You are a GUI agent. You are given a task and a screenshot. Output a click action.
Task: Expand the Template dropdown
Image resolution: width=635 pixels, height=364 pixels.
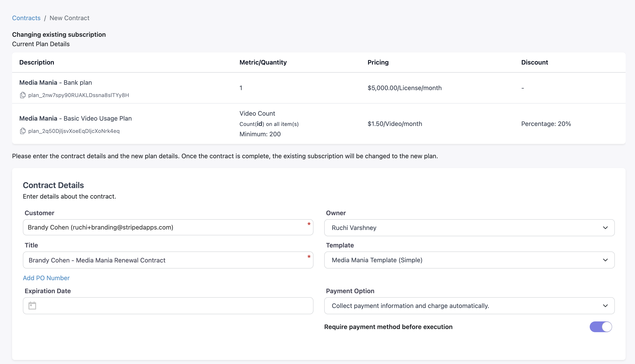(469, 260)
